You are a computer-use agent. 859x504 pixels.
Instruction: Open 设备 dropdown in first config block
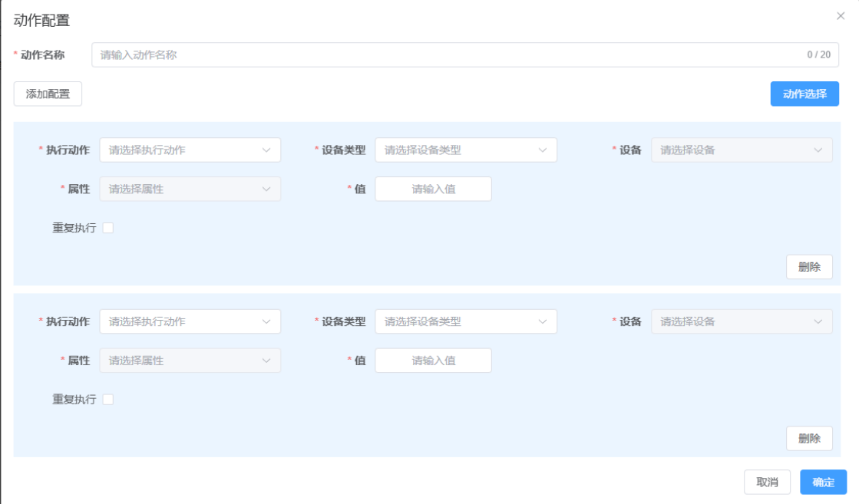(742, 150)
